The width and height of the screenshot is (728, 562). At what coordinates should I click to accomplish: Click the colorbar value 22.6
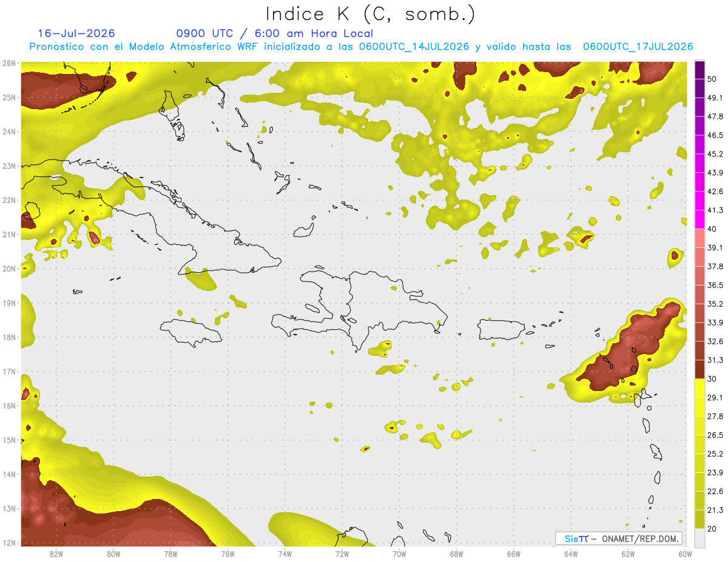(716, 492)
